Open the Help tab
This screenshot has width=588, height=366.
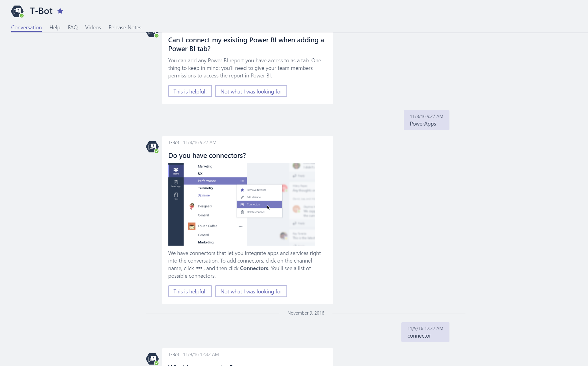click(x=55, y=28)
